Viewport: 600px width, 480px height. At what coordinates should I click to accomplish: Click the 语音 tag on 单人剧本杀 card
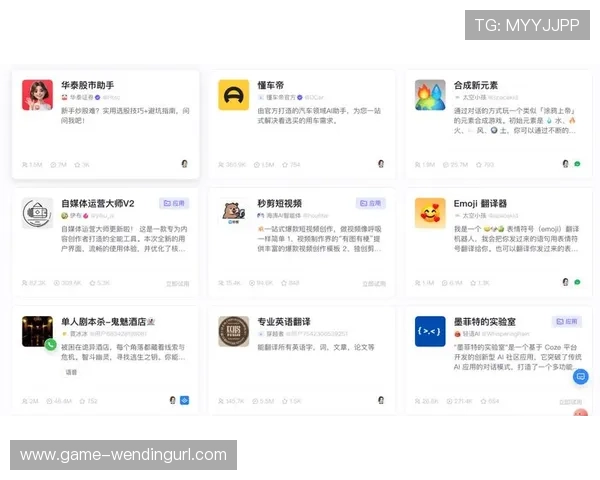pyautogui.click(x=72, y=372)
